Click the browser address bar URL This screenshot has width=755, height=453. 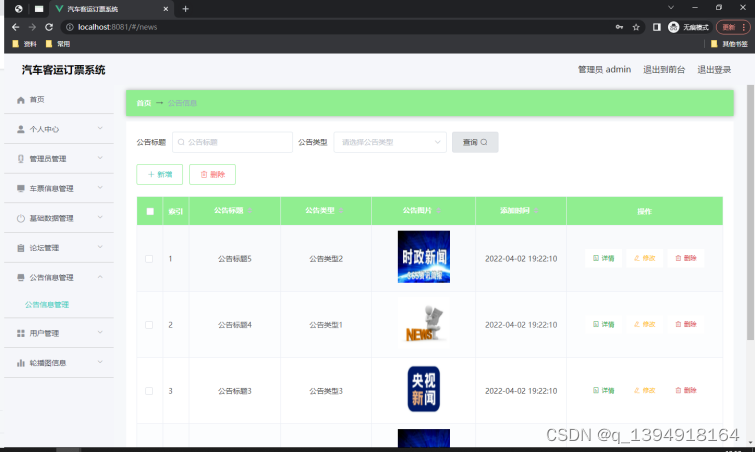click(117, 27)
